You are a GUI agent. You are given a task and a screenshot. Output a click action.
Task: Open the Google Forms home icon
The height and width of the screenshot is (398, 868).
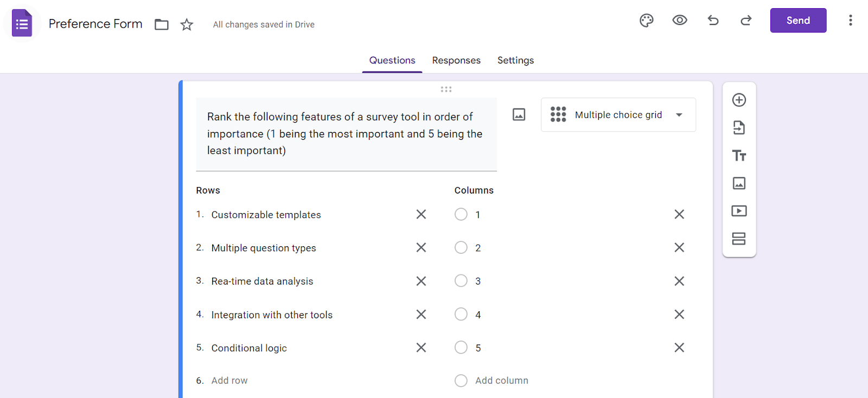tap(22, 23)
